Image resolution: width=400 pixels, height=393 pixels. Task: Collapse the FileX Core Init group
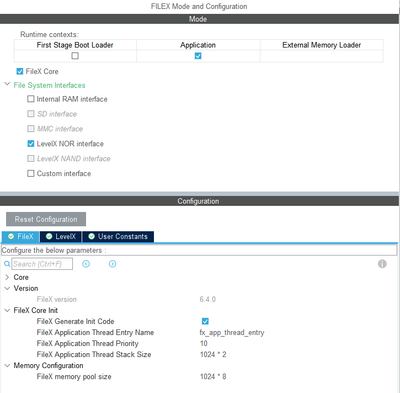pyautogui.click(x=7, y=310)
